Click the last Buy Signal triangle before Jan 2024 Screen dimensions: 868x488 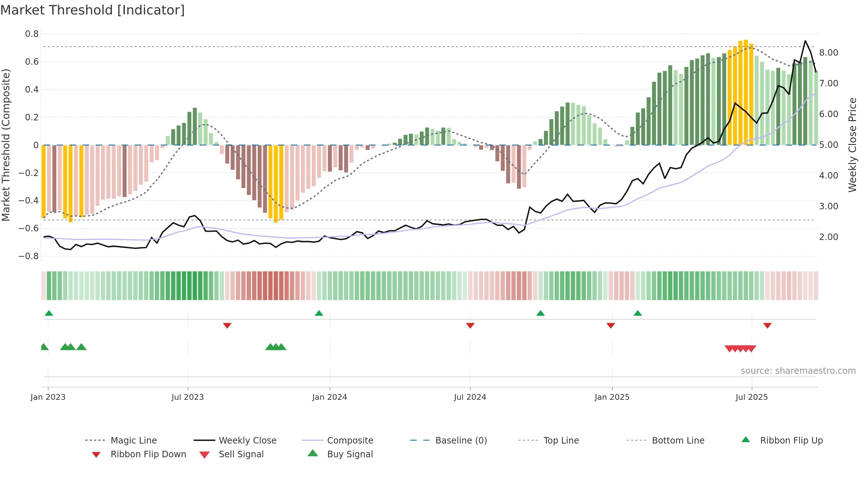pyautogui.click(x=281, y=347)
